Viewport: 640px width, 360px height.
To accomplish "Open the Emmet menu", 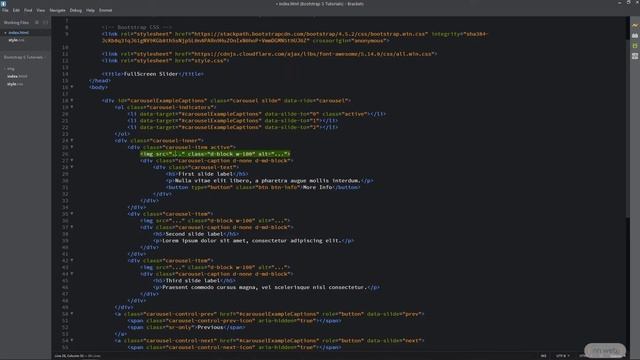I will pyautogui.click(x=105, y=10).
